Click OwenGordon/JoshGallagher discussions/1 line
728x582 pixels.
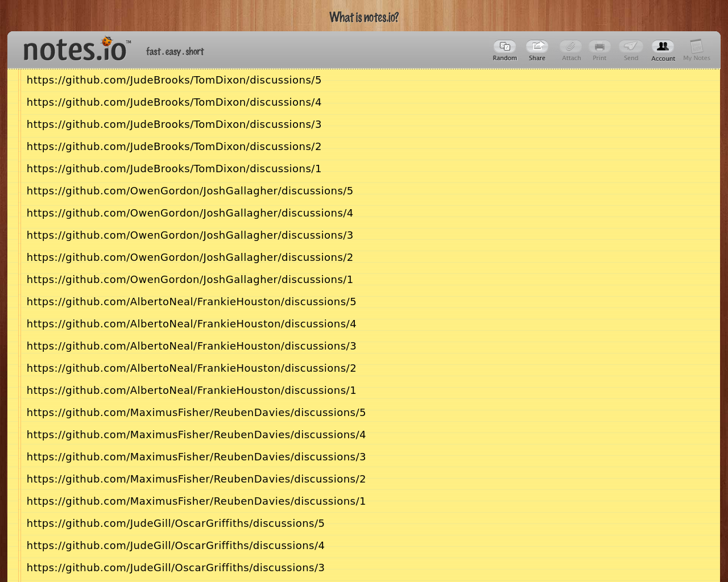point(190,280)
